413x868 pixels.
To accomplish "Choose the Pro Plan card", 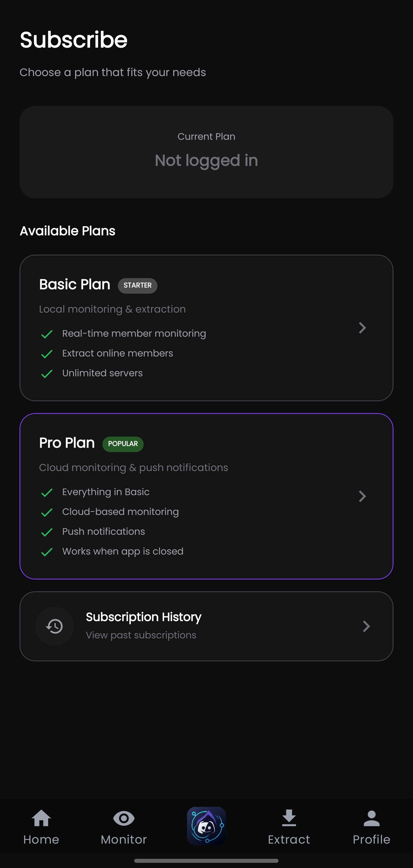I will [206, 495].
